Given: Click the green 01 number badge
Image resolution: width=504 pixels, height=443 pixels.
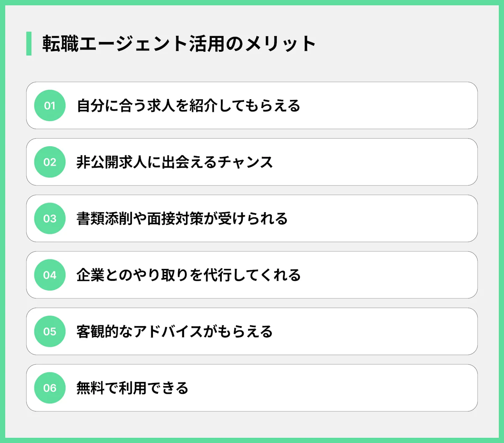Looking at the screenshot, I should pyautogui.click(x=50, y=105).
